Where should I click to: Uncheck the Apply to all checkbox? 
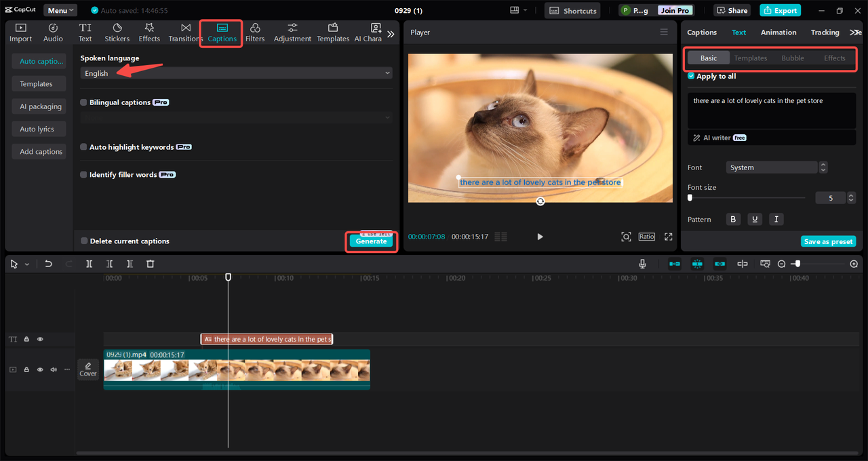[x=691, y=76]
